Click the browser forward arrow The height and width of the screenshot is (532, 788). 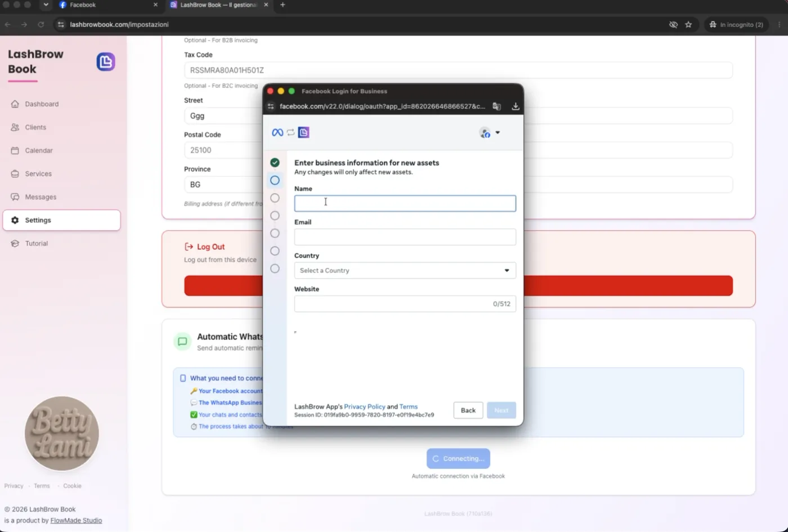[x=24, y=25]
